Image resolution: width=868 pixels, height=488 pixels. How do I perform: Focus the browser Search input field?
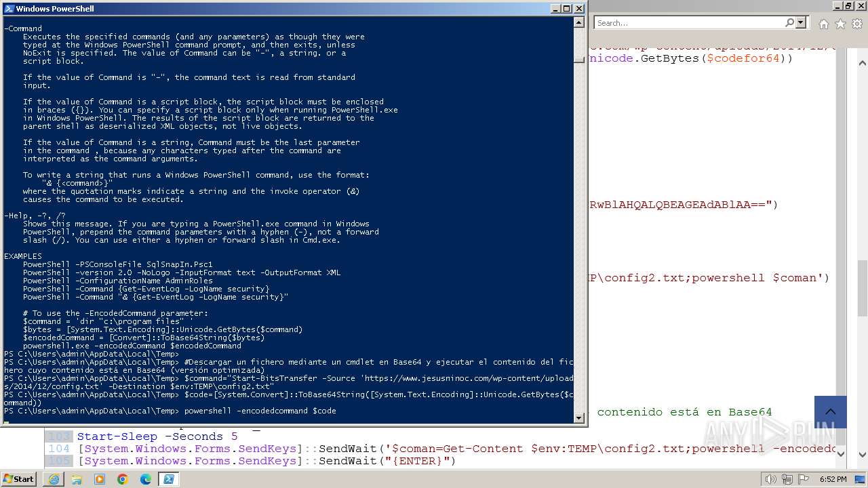(x=689, y=22)
